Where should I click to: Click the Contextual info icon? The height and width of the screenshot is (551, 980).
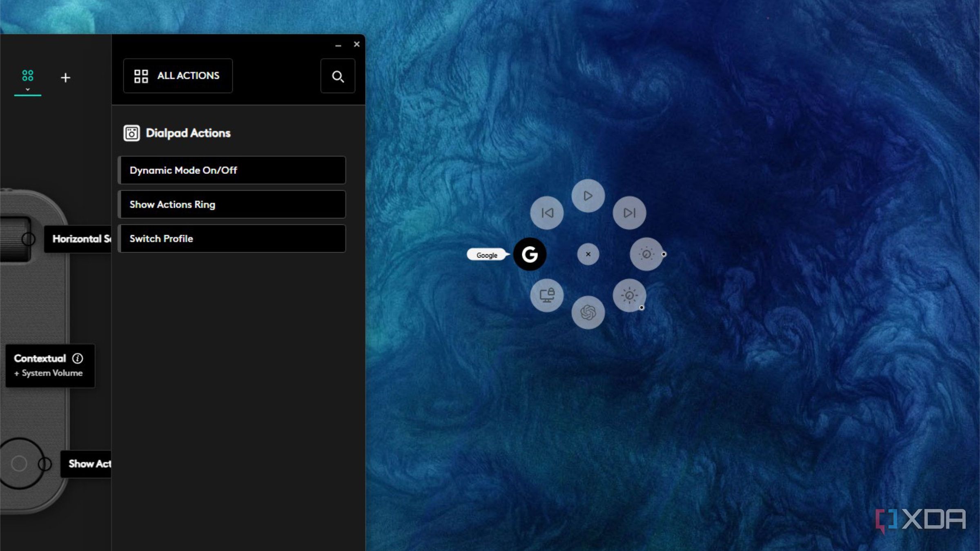[x=78, y=358]
